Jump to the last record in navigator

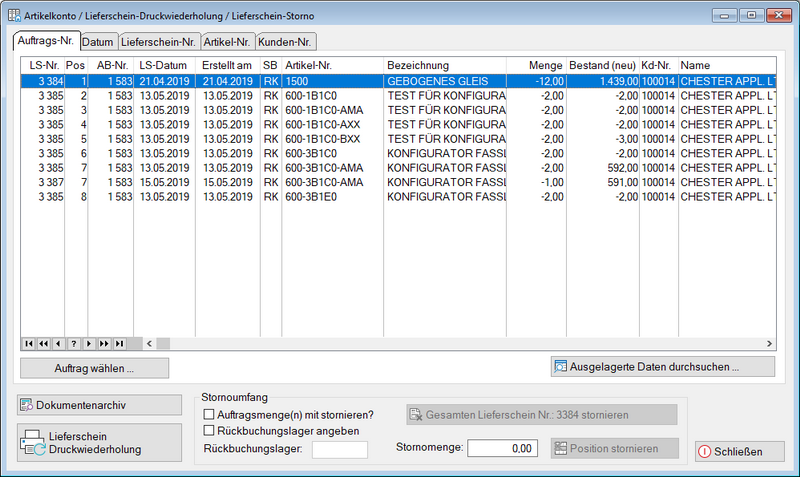coord(119,344)
